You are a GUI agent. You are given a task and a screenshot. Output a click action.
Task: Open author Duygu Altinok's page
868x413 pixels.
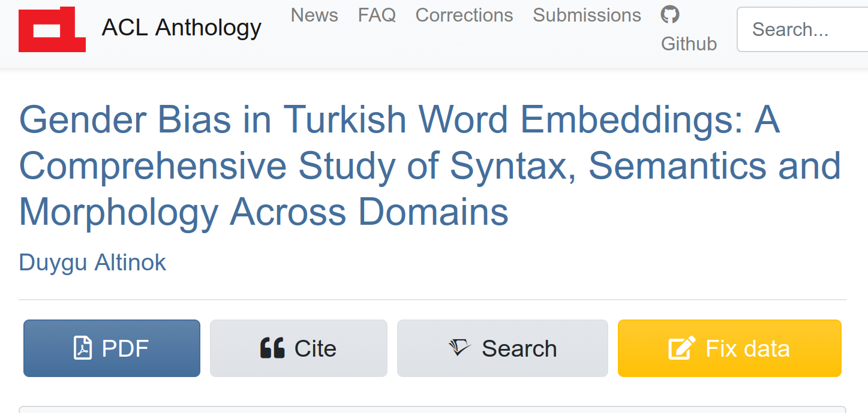coord(92,263)
